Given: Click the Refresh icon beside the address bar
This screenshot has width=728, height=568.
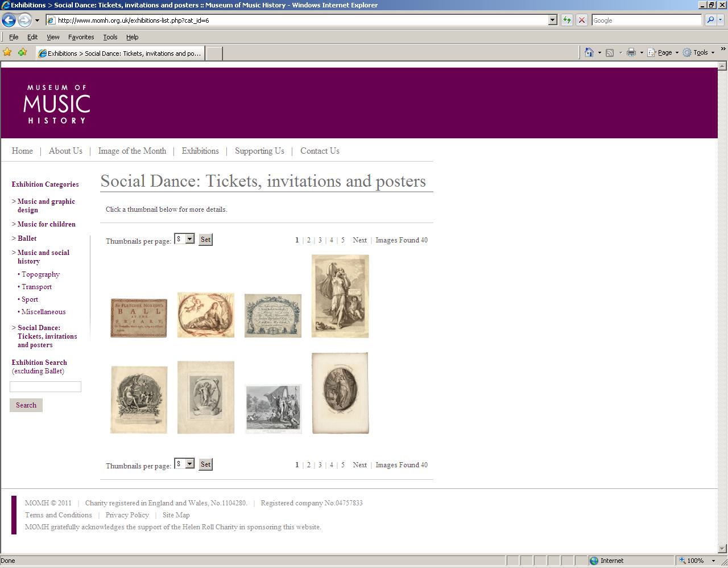Looking at the screenshot, I should [566, 20].
